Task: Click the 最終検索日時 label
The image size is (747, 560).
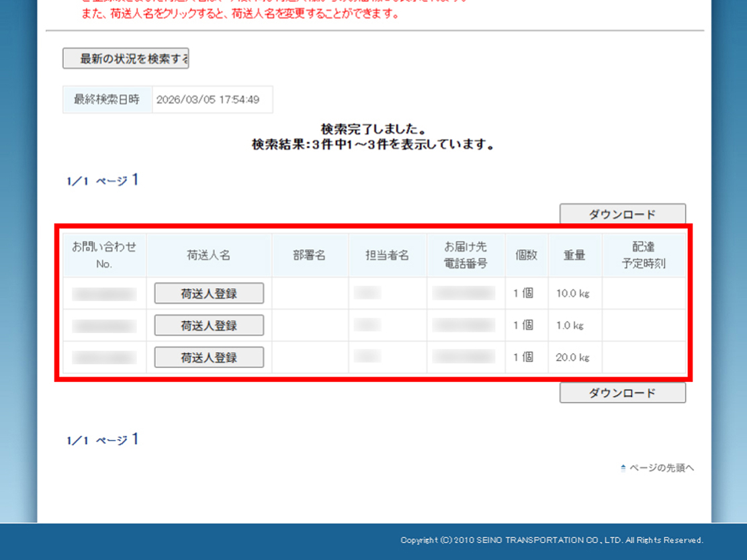Action: pos(107,99)
